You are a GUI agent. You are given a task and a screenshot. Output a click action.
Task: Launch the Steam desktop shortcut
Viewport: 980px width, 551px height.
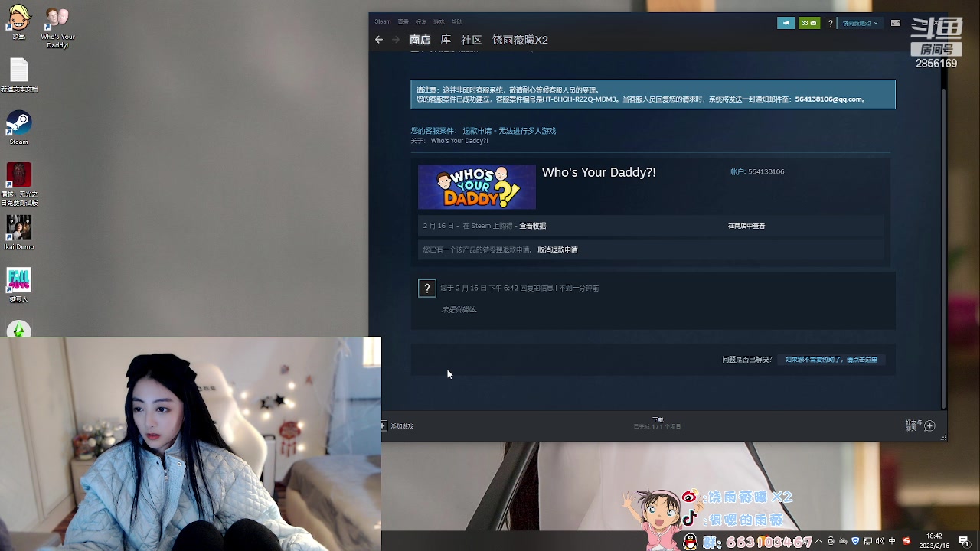point(19,128)
